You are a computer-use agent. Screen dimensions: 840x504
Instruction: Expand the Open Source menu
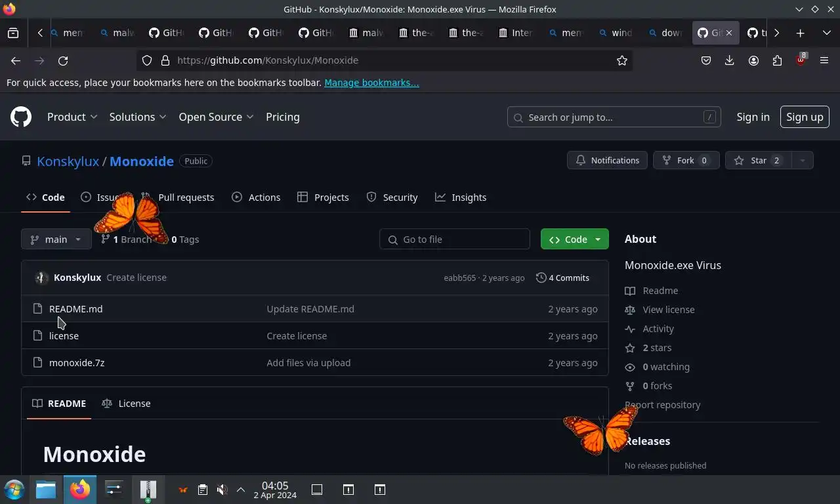[216, 117]
